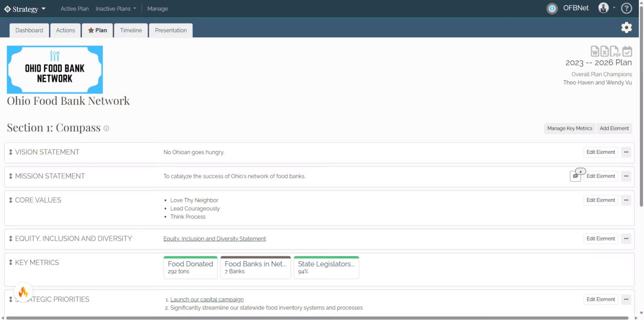The height and width of the screenshot is (320, 644).
Task: Click the calendar checkmark icon
Action: click(x=627, y=51)
